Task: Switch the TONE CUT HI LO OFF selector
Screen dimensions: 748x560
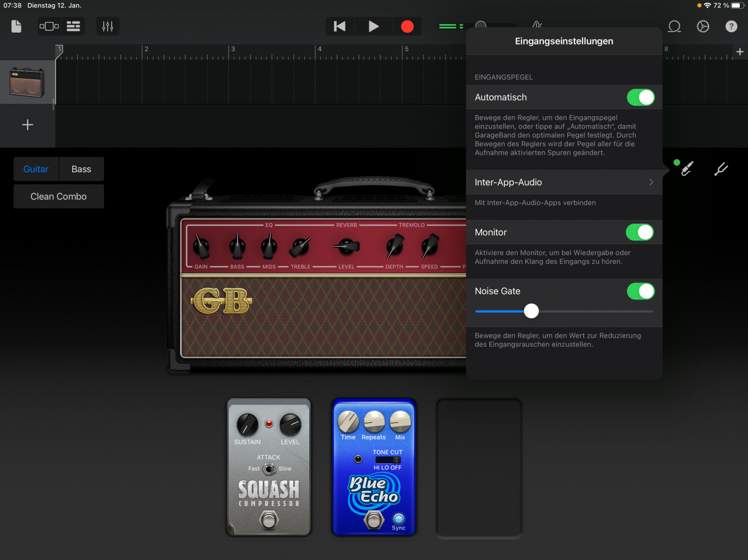Action: (x=388, y=460)
